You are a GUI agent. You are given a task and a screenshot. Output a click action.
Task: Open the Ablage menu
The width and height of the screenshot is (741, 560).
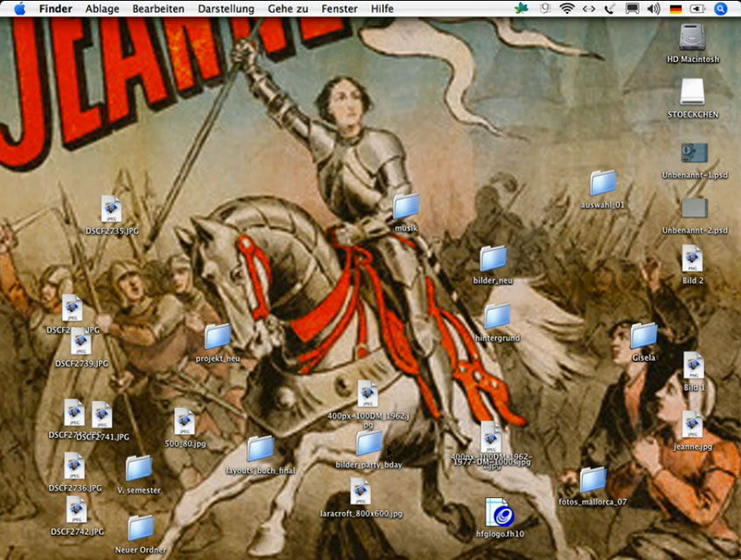(x=102, y=9)
